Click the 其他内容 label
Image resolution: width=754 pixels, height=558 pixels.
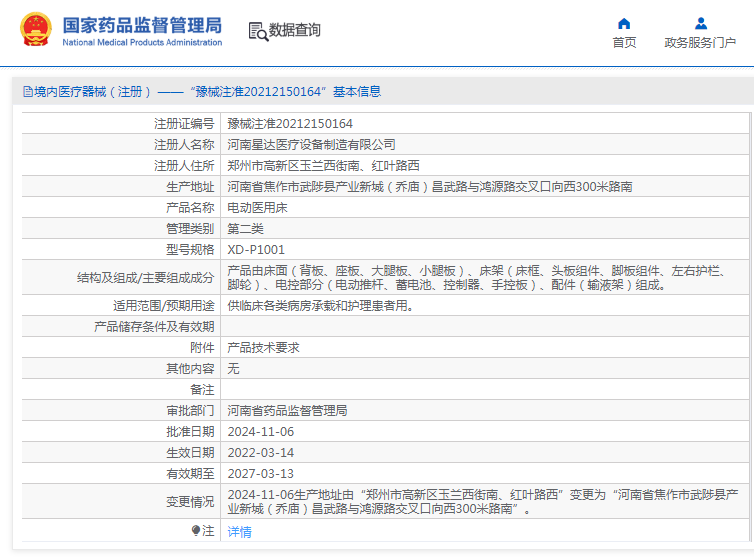point(190,368)
